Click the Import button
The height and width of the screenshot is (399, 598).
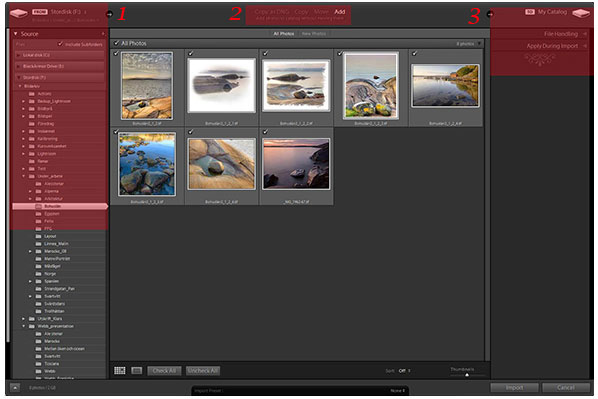point(514,388)
